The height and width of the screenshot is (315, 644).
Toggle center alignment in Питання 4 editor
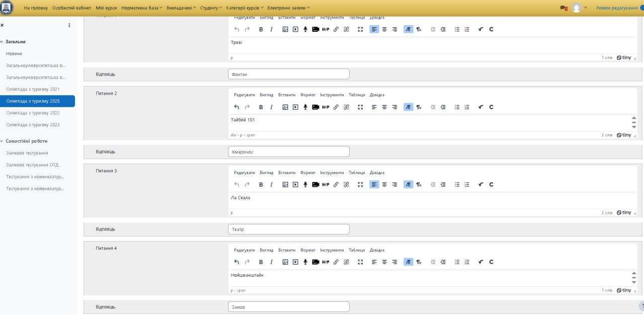(x=384, y=262)
